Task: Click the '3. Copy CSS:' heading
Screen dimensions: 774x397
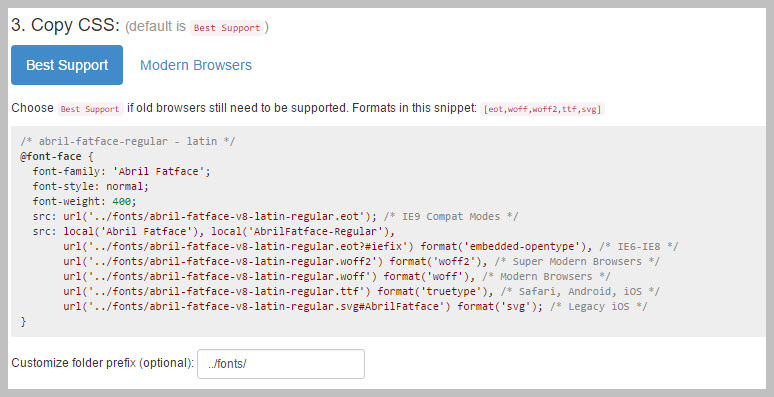Action: (66, 25)
